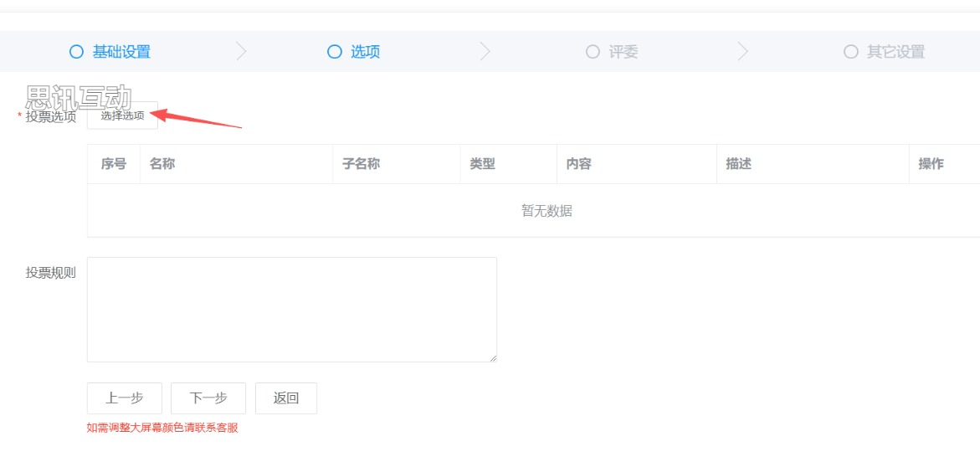Click the circle icon beside 基础设置
This screenshot has height=472, width=980.
point(76,52)
